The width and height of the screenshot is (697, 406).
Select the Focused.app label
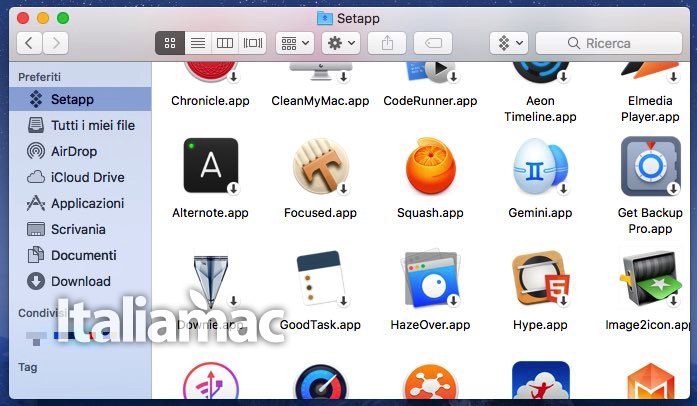pos(320,213)
